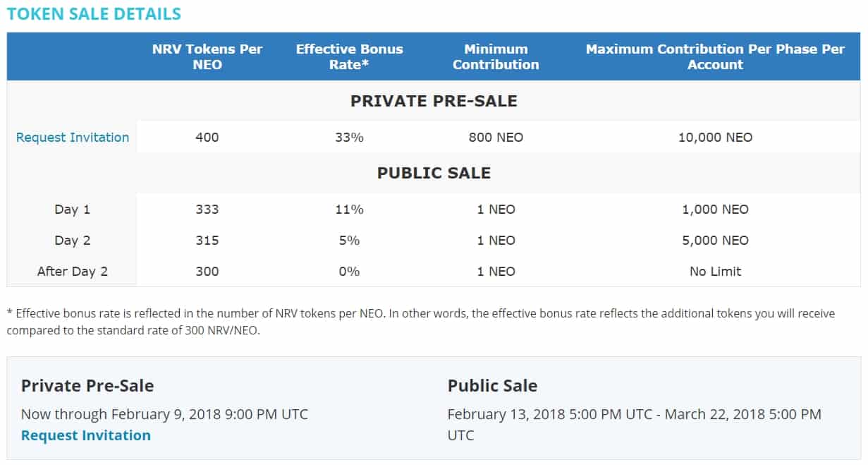
Task: Select the Day 1 row label
Action: 73,210
